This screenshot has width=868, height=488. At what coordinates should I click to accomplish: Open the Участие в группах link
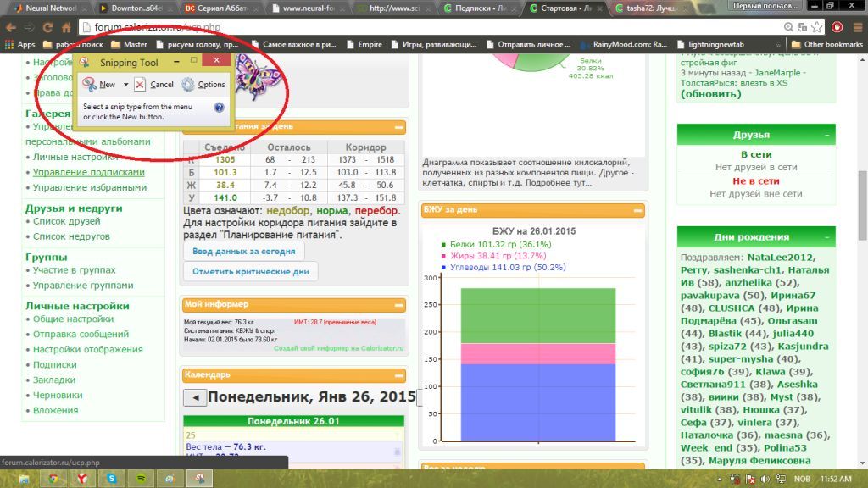(x=75, y=270)
